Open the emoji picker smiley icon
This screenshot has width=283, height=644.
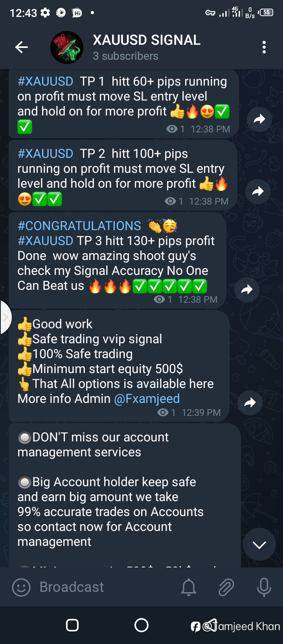pos(21,587)
